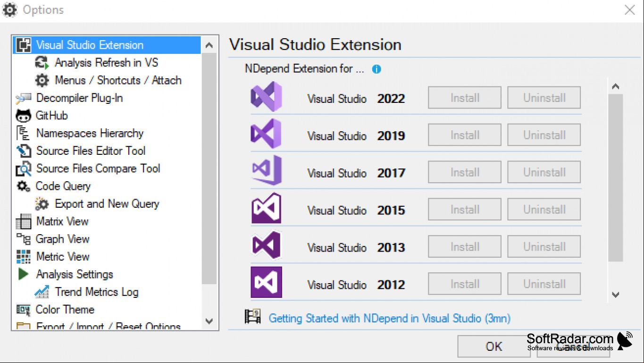Click the Visual Studio 2013 logo
The height and width of the screenshot is (363, 644).
click(266, 245)
